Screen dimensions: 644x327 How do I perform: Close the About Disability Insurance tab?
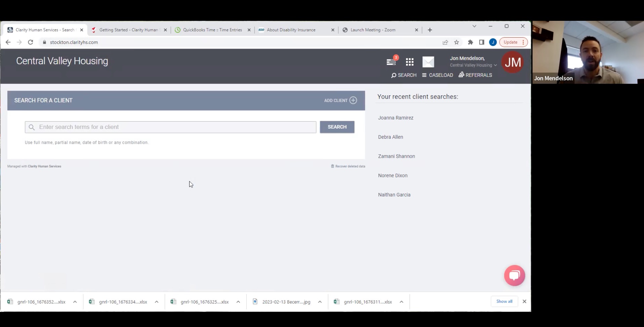pyautogui.click(x=333, y=30)
